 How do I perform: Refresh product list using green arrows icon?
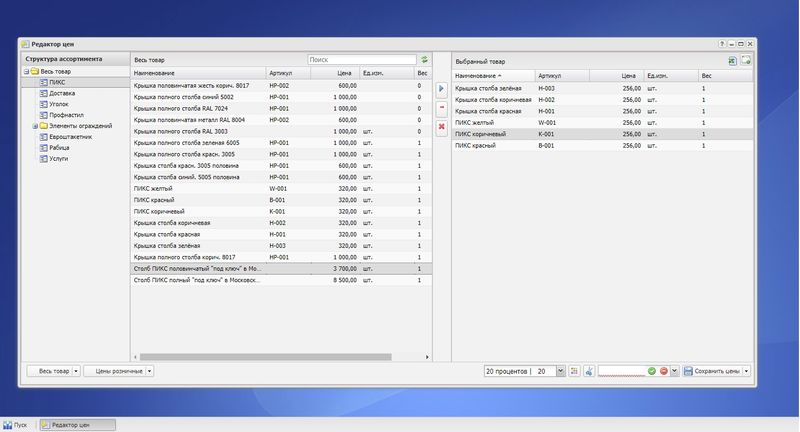click(424, 60)
